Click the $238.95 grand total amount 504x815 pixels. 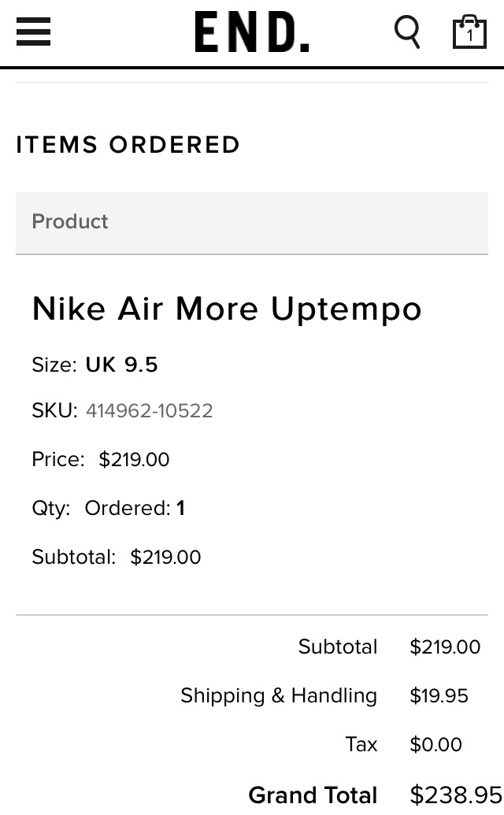[456, 795]
